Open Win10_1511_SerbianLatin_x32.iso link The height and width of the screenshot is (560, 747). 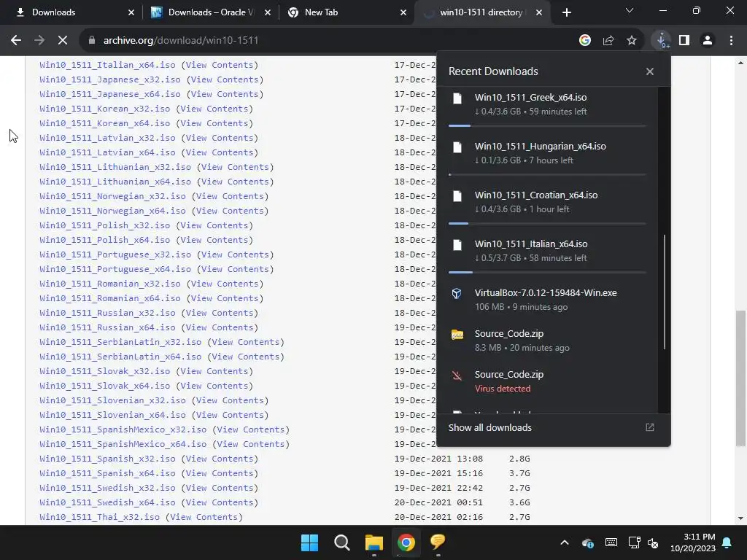(120, 342)
